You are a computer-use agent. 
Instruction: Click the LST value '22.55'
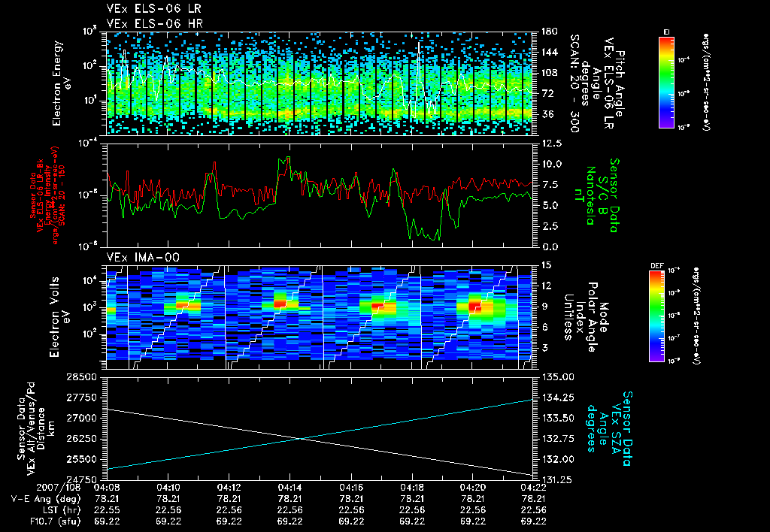(x=107, y=510)
